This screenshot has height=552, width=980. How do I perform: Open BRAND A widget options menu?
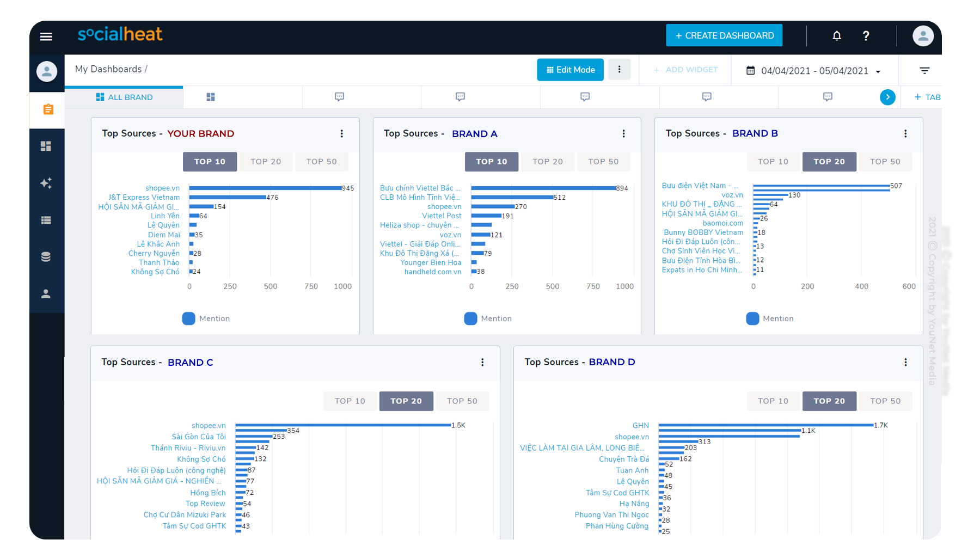(624, 134)
